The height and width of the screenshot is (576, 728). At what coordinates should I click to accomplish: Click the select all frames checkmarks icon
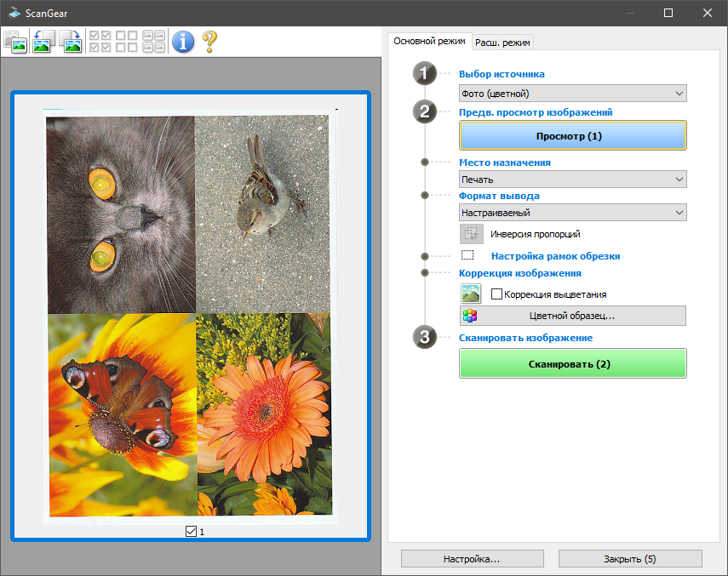(x=100, y=42)
